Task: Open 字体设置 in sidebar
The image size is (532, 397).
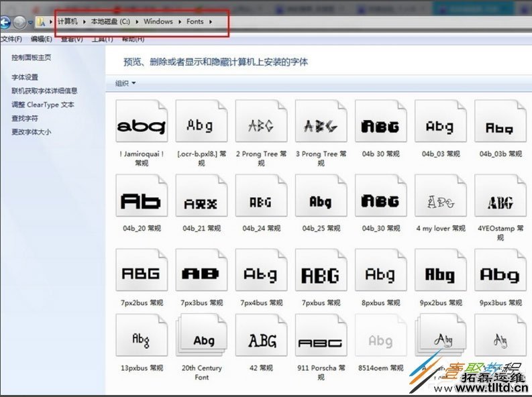Action: coord(25,77)
